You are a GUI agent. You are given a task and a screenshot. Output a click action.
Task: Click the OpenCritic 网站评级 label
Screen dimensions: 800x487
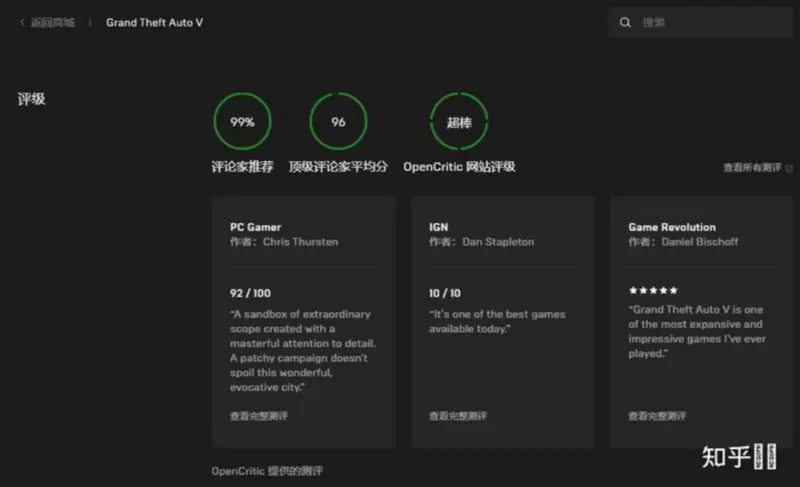459,167
